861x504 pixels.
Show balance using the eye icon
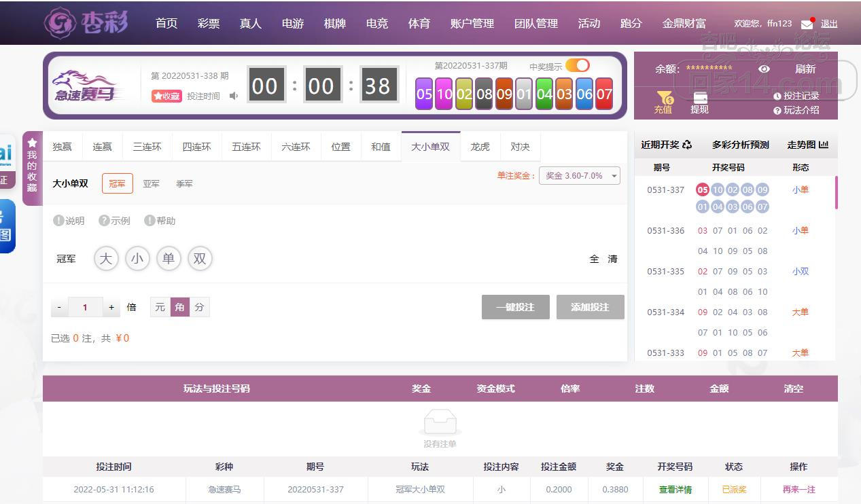point(764,69)
